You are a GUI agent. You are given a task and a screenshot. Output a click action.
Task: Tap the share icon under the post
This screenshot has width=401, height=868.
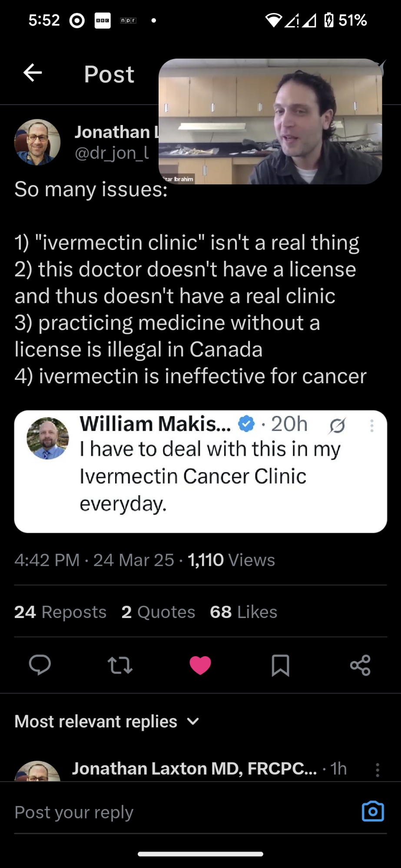360,665
